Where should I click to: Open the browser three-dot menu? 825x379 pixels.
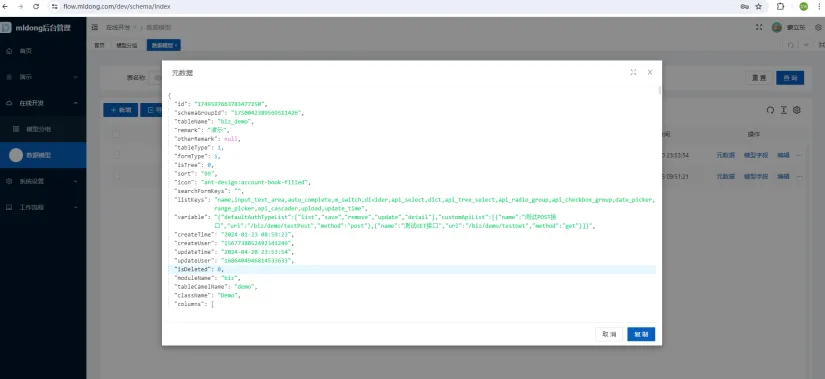coord(820,6)
